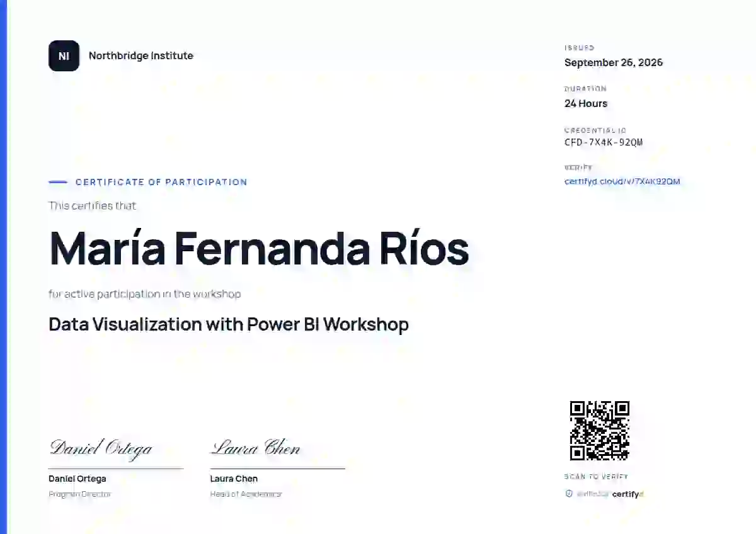Click the Daniel Ortega cursive signature
This screenshot has height=534, width=756.
coord(101,448)
